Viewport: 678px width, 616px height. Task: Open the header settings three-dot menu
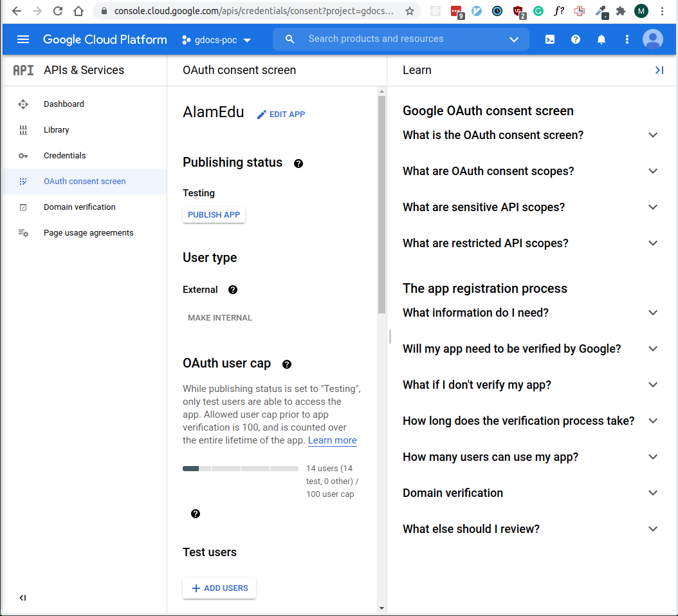pos(627,39)
